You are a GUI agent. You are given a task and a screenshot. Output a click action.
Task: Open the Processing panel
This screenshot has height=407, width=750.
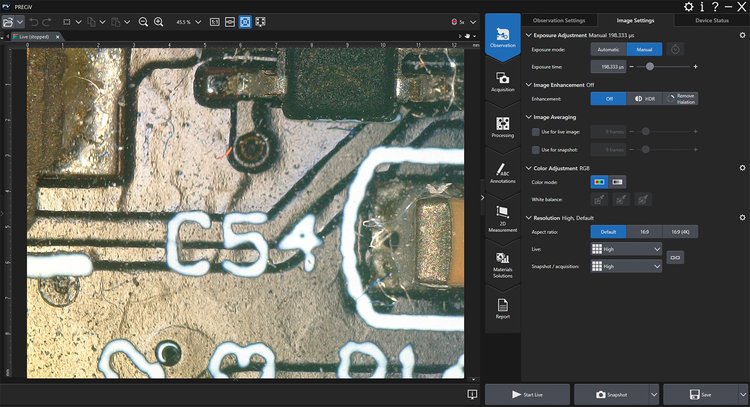pyautogui.click(x=503, y=127)
